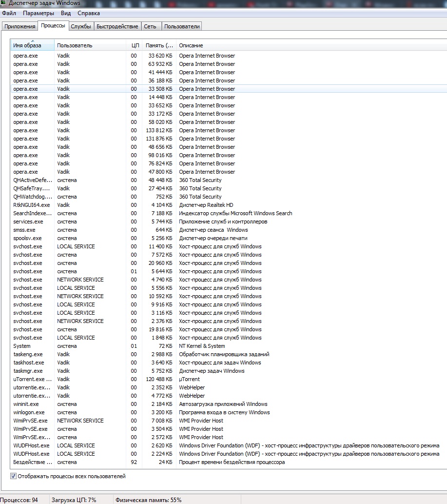Select the QHWatchdog process row
This screenshot has width=447, height=504.
229,197
